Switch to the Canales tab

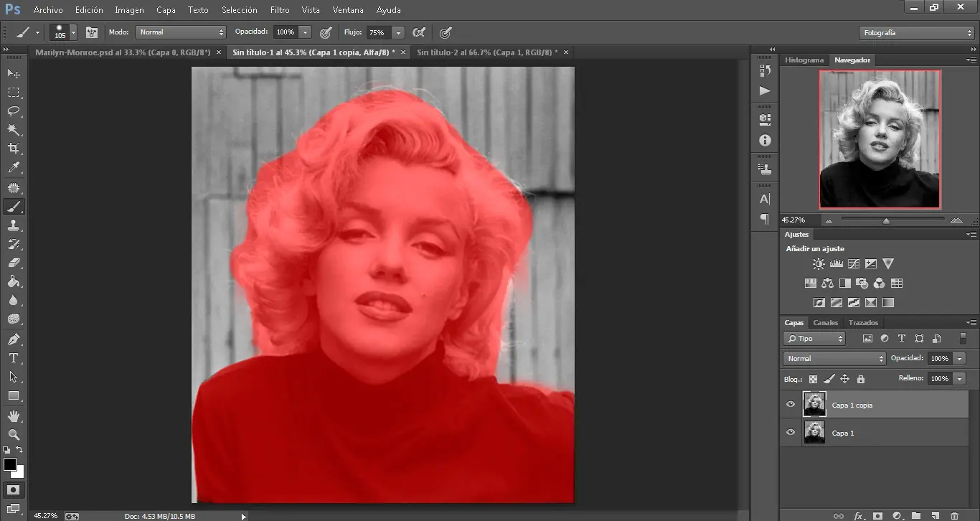(825, 323)
